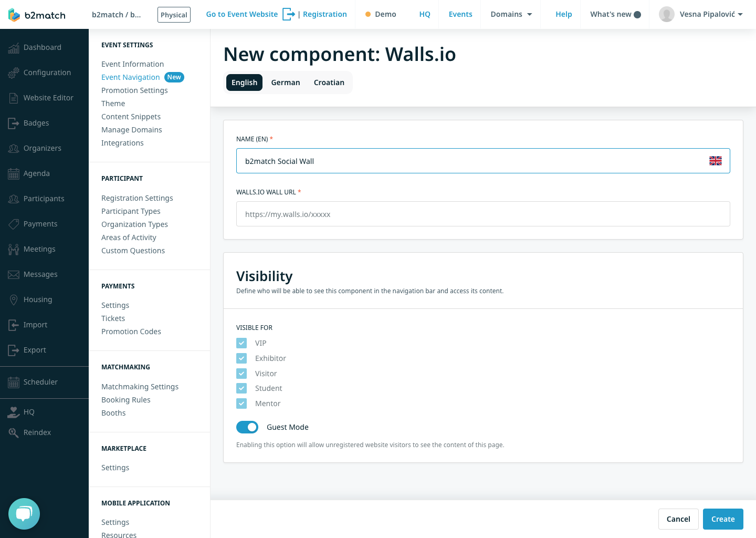The width and height of the screenshot is (756, 538).
Task: Click the Payments tag icon
Action: tap(14, 224)
